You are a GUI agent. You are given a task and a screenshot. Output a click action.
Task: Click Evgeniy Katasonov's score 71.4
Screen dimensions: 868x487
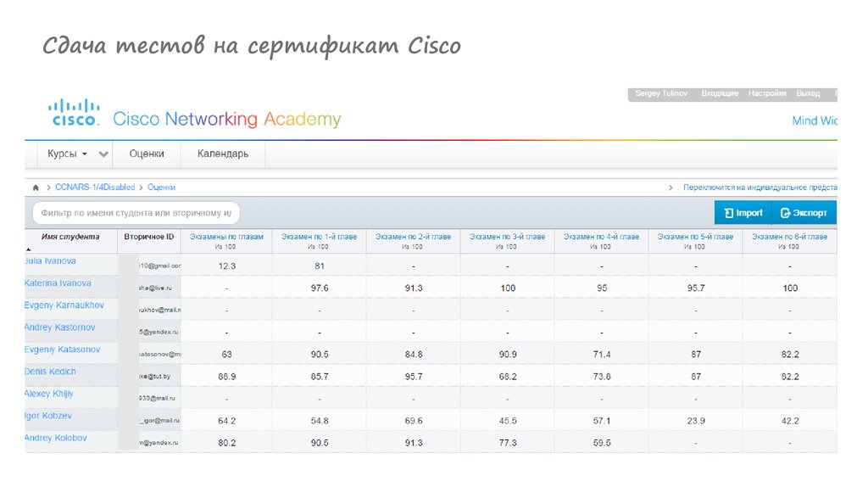[602, 355]
